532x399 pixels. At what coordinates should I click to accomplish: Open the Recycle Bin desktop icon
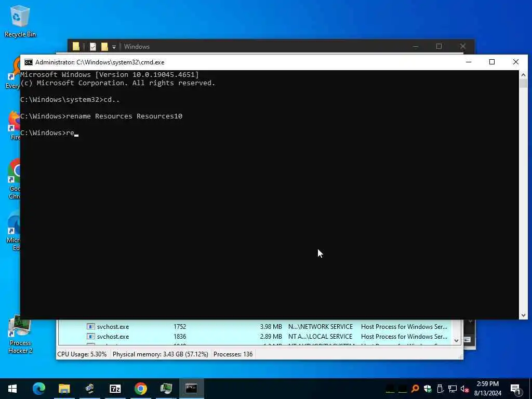point(20,21)
